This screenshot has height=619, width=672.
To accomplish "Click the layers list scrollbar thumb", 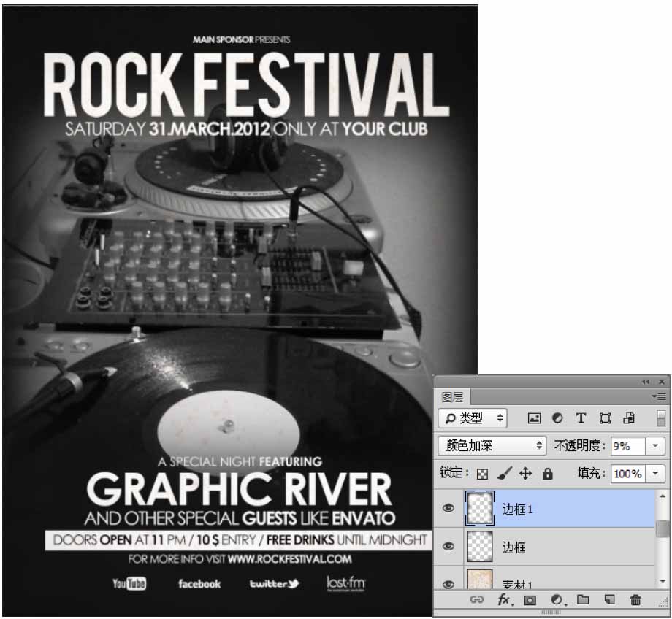I will [x=663, y=528].
